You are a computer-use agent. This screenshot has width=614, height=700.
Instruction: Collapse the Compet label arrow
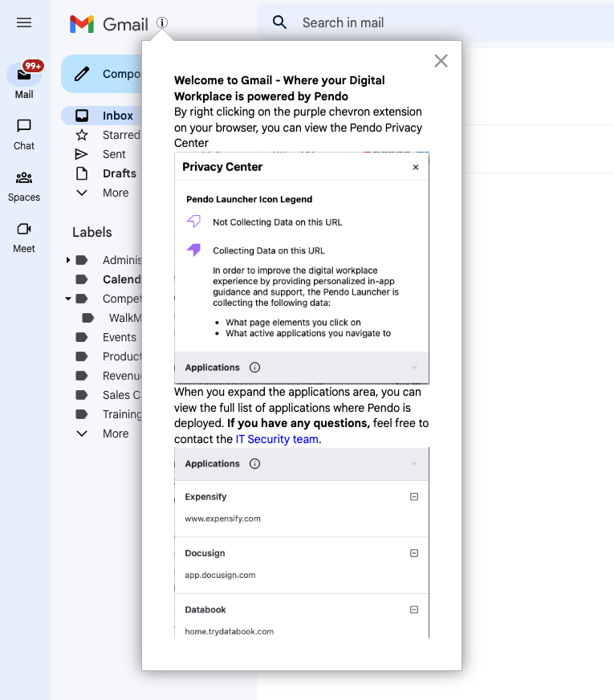point(68,299)
